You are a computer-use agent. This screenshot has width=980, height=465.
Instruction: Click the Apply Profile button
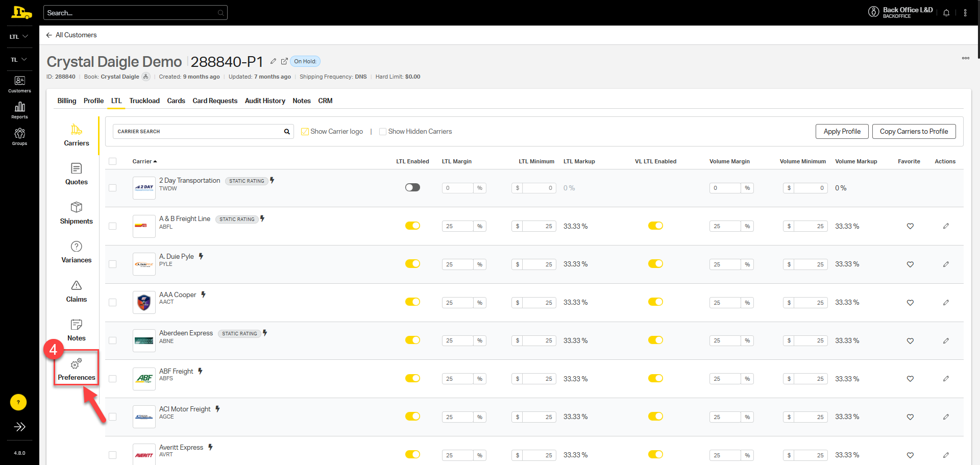842,131
